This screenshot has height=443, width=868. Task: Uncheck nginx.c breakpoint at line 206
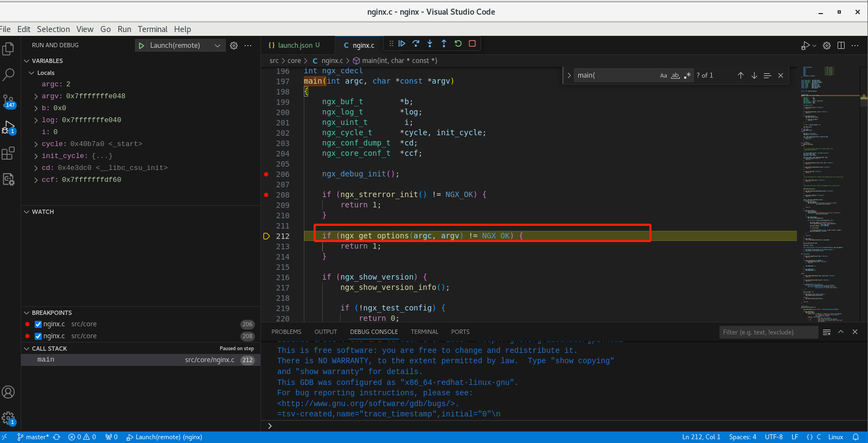[39, 324]
